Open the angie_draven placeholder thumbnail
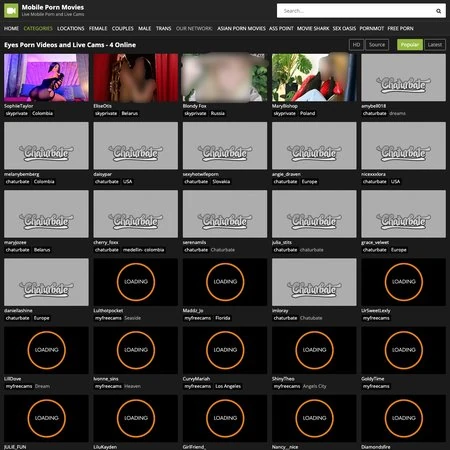The image size is (450, 450). point(314,146)
